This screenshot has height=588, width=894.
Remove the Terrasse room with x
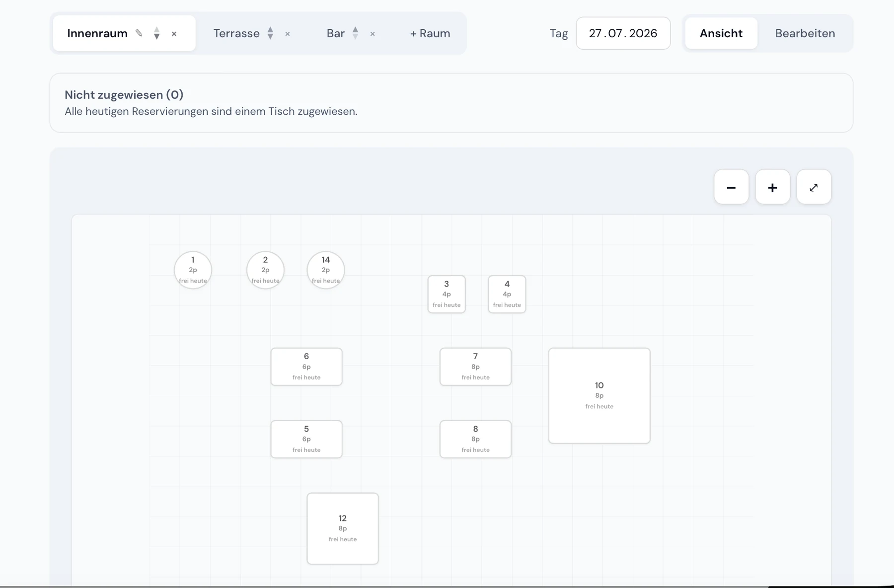[x=288, y=34]
